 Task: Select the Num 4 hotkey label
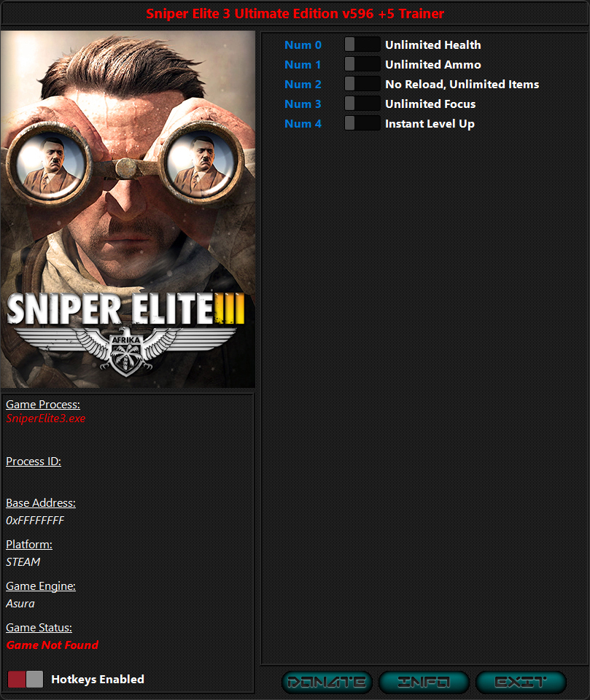pos(303,123)
